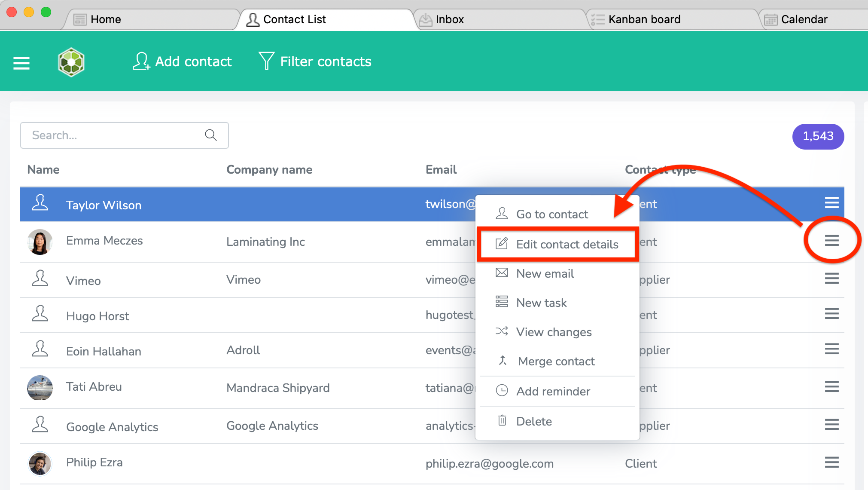Screen dimensions: 868x490
Task: Open Philip Ezra row action menu icon
Action: coord(831,462)
